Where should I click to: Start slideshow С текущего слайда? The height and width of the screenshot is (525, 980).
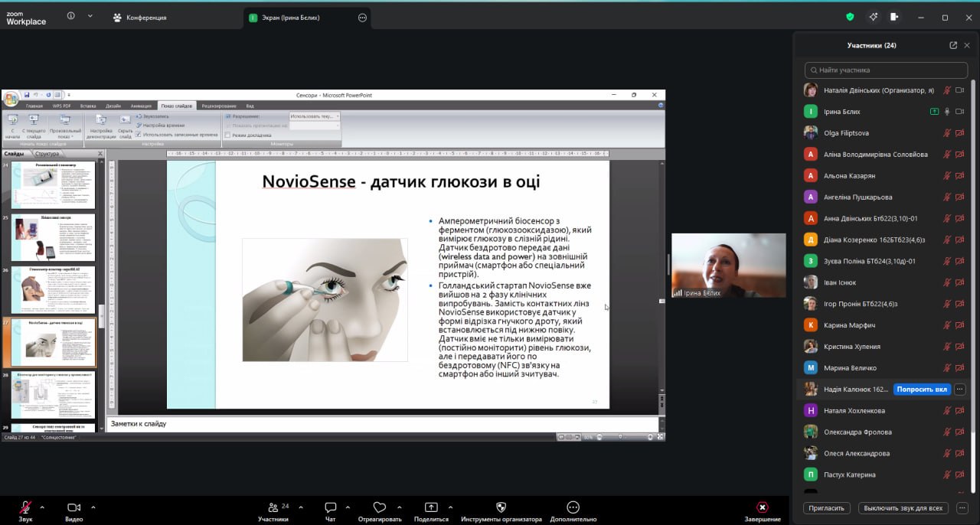pyautogui.click(x=34, y=126)
